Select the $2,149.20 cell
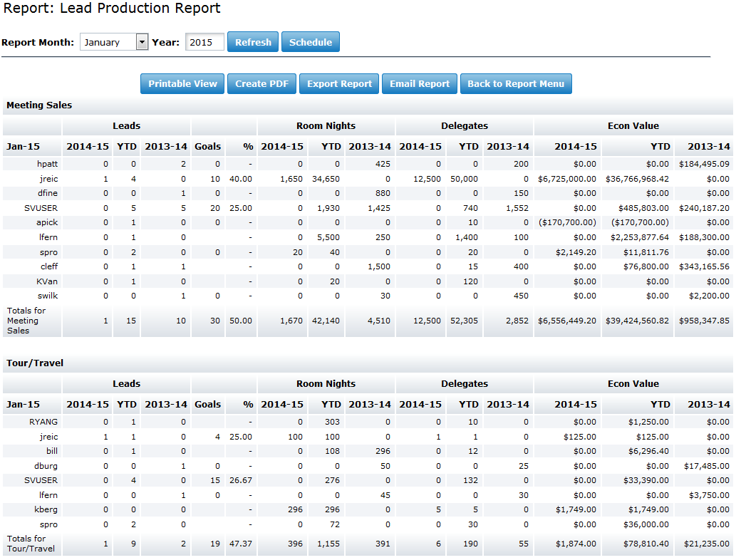The image size is (736, 560). 576,252
